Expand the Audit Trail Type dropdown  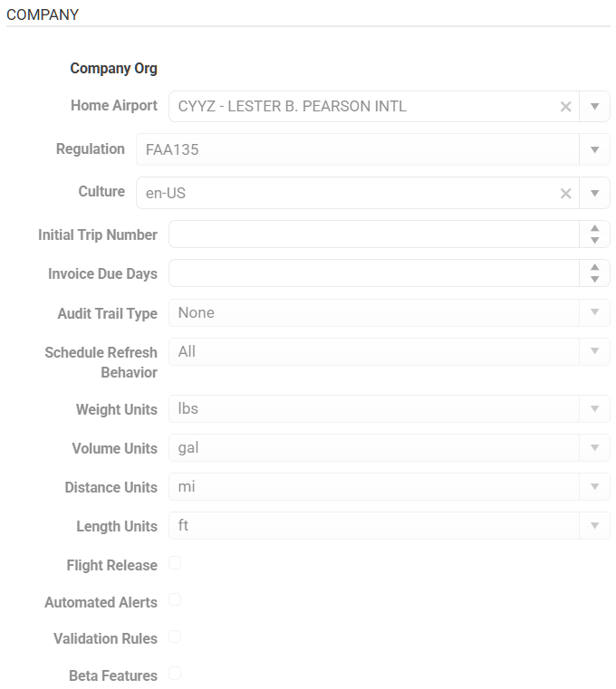click(594, 312)
